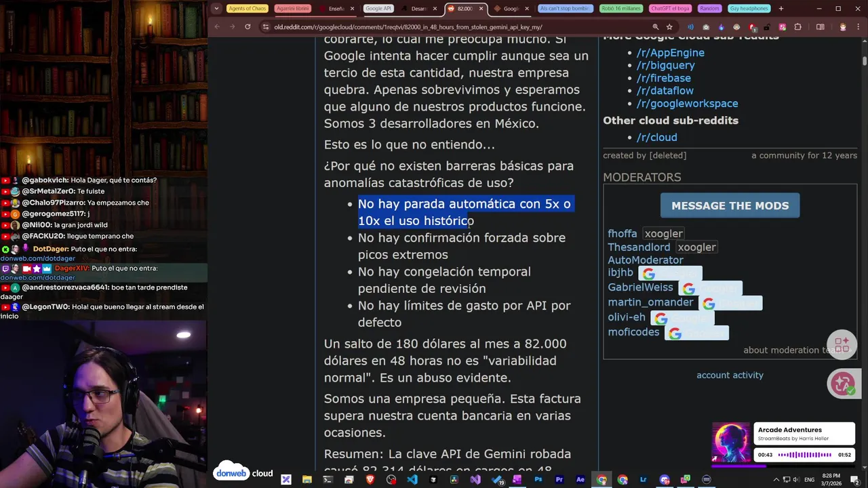
Task: Bookmark this page with the star icon
Action: pyautogui.click(x=669, y=27)
